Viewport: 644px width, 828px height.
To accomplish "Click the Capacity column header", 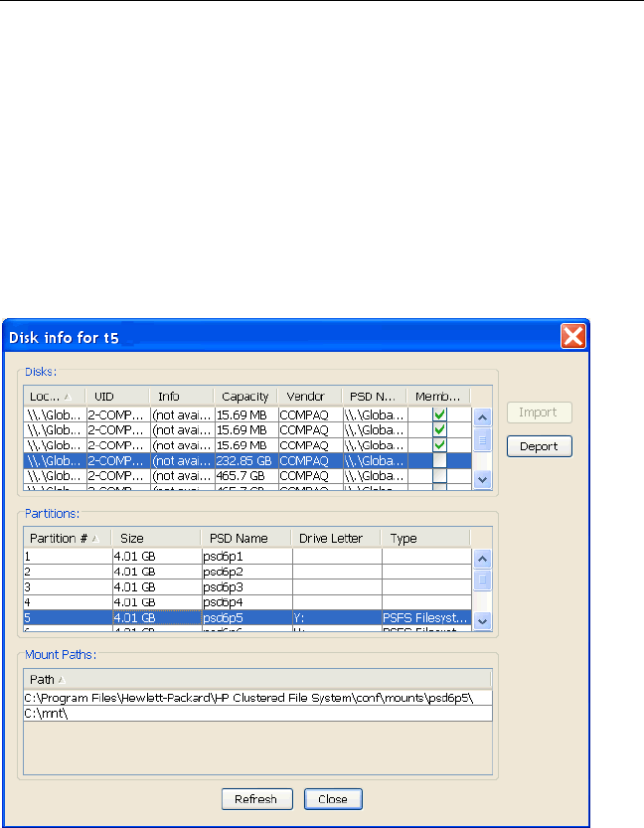I will [244, 397].
